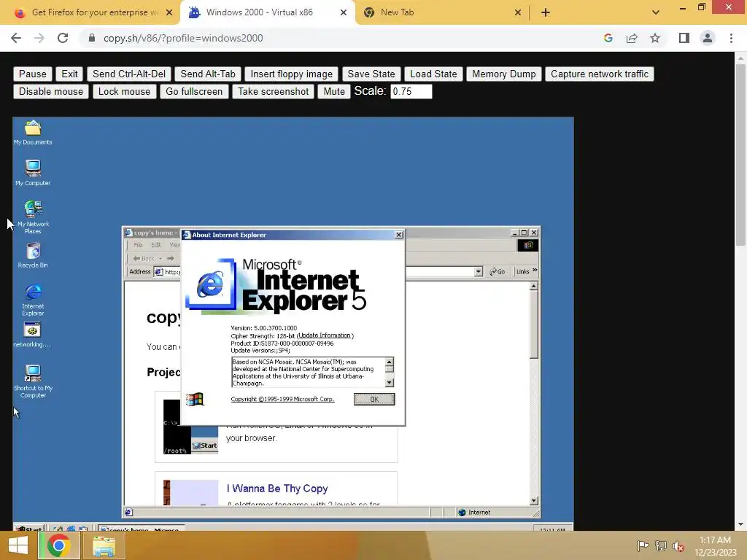Expand the IE address bar dropdown
747x560 pixels.
pyautogui.click(x=479, y=271)
